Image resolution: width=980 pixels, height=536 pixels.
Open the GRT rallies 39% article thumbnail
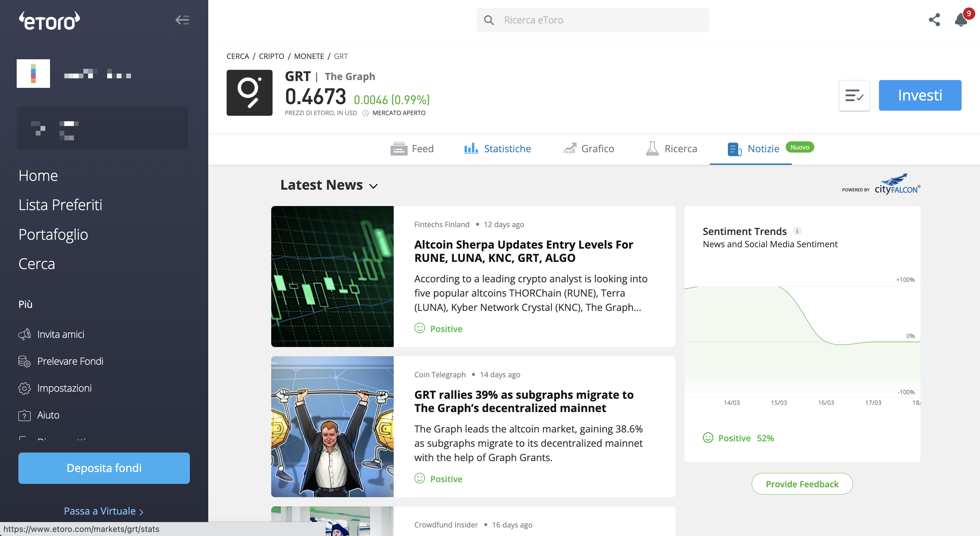tap(332, 426)
